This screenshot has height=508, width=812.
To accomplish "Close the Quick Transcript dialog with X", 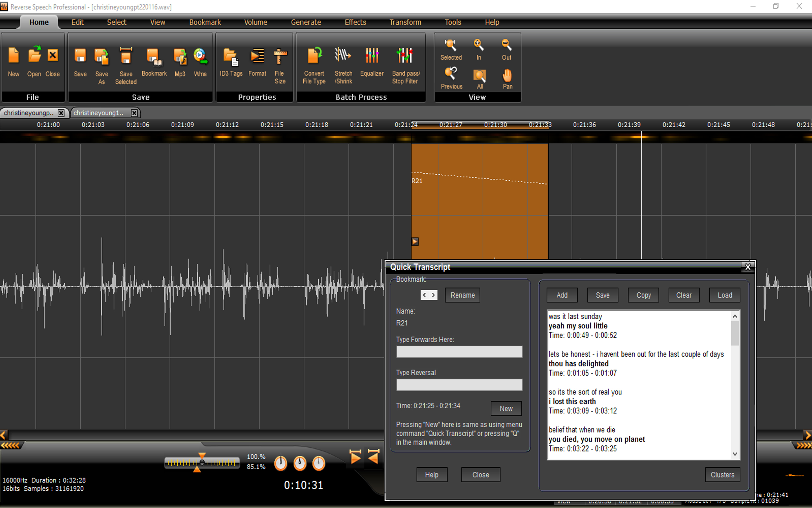I will click(748, 267).
